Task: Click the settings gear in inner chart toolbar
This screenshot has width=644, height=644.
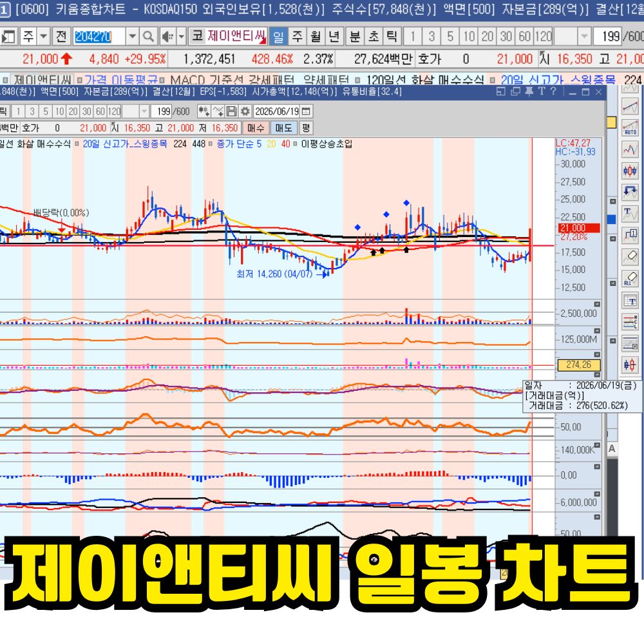Action: tap(245, 111)
